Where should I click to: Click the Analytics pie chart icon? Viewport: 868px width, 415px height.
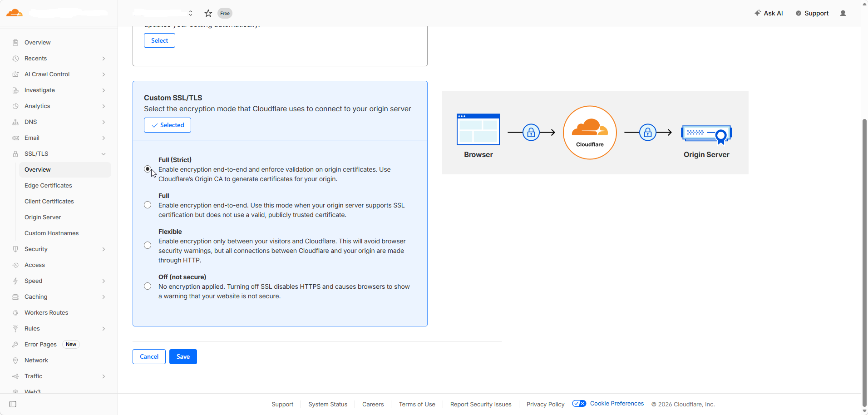(15, 106)
